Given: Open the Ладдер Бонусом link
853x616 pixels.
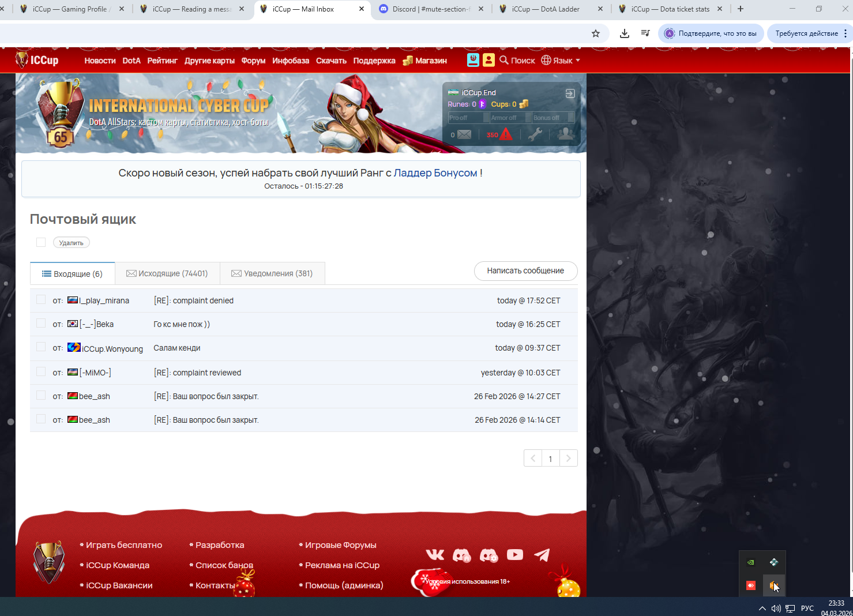Looking at the screenshot, I should point(435,173).
